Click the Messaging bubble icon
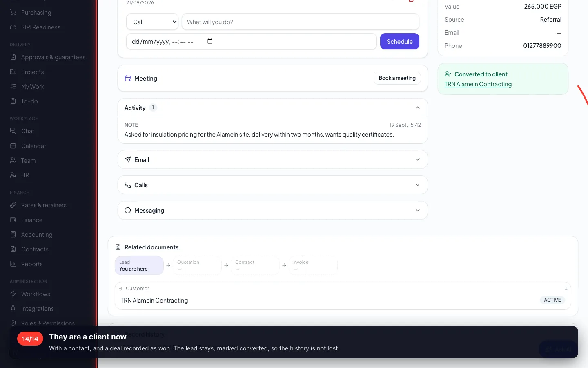The image size is (588, 368). coord(128,210)
